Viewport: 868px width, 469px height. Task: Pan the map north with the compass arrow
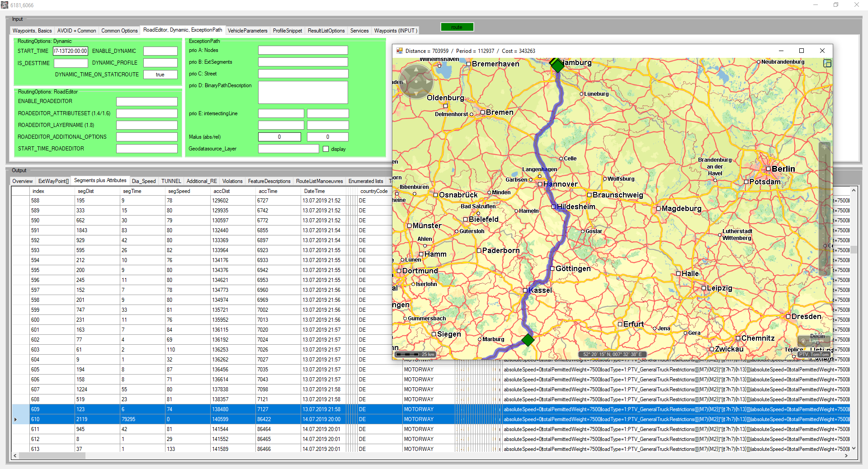416,70
